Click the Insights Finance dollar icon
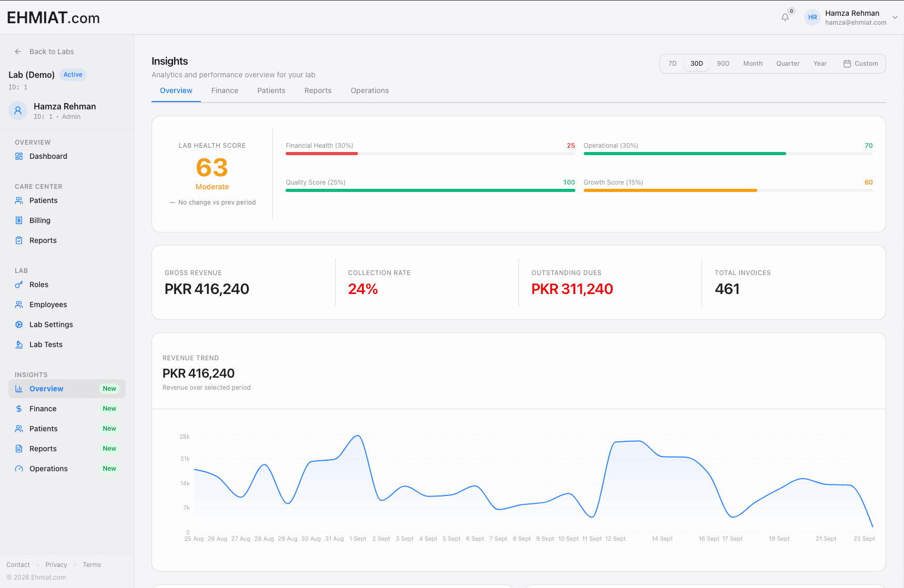 point(19,409)
